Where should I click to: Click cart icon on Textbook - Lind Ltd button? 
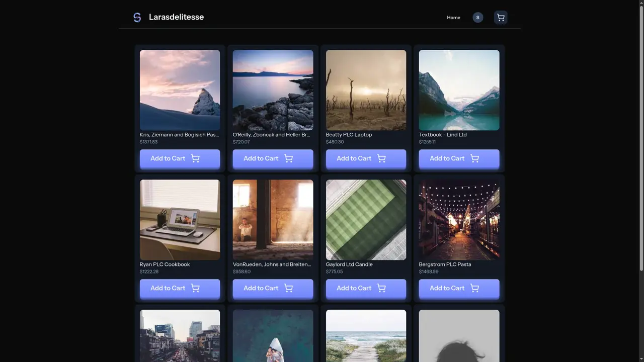point(474,158)
